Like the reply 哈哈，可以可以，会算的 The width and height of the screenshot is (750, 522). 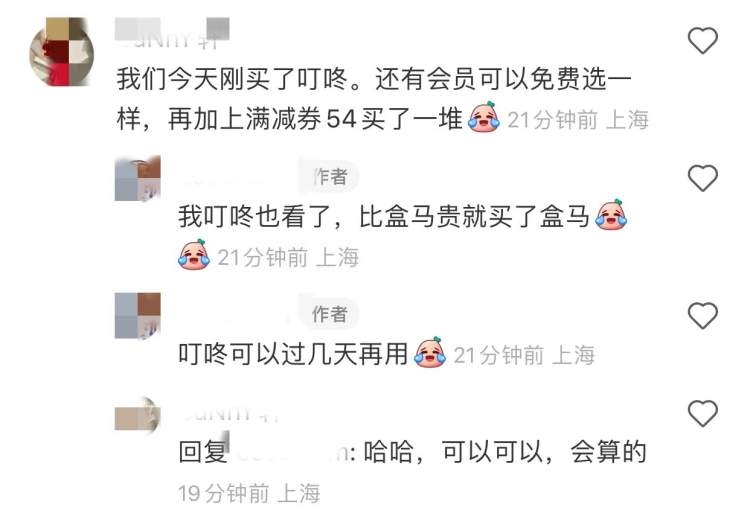coord(702,413)
